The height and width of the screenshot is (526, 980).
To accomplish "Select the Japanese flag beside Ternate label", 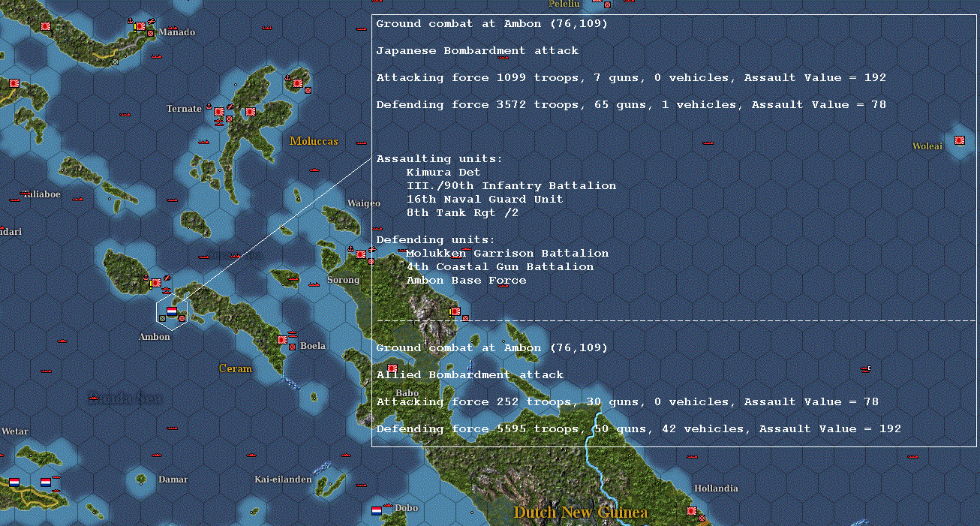I will (x=219, y=112).
